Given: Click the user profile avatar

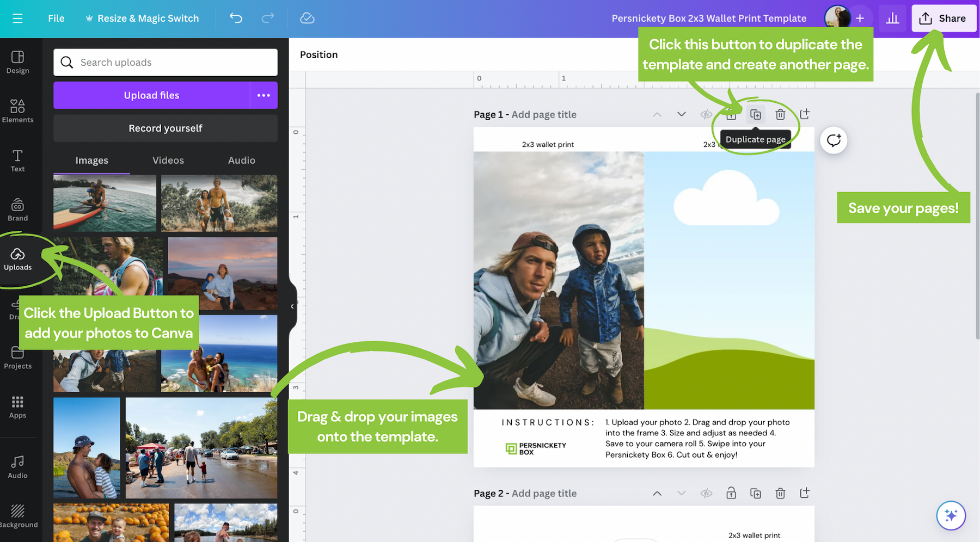Looking at the screenshot, I should tap(837, 18).
